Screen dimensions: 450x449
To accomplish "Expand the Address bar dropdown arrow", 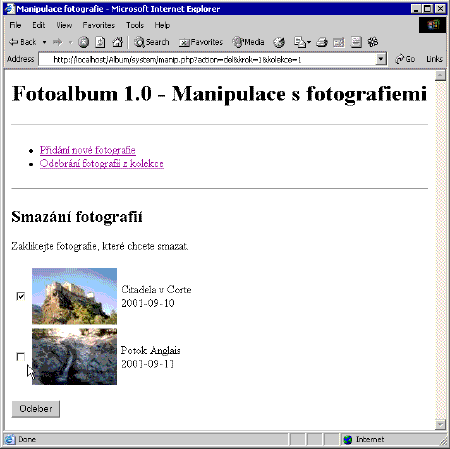I will (x=380, y=59).
